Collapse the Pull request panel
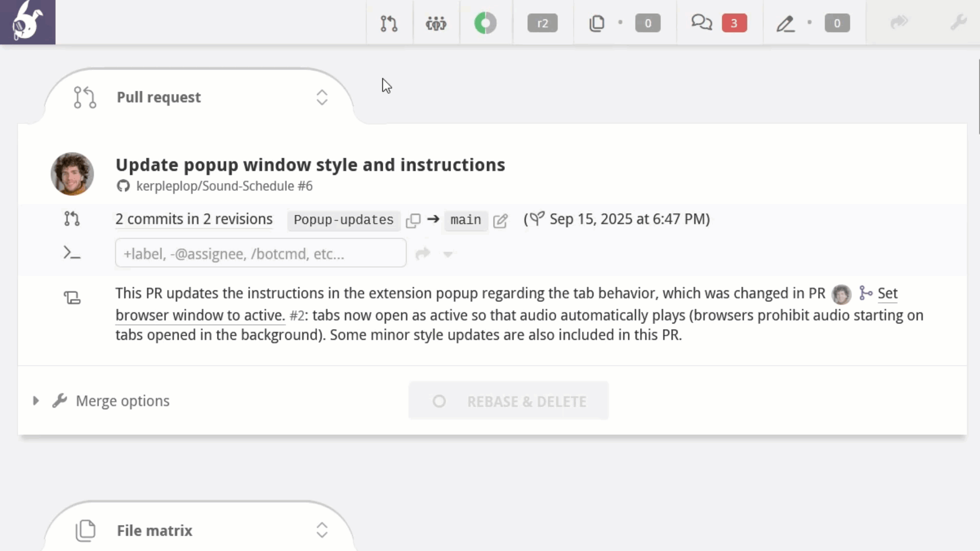The height and width of the screenshot is (551, 980). 322,97
